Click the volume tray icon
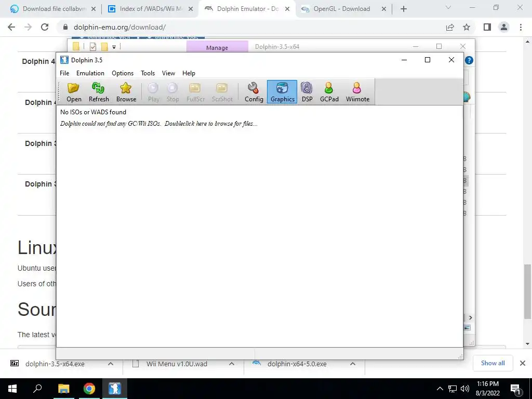This screenshot has width=532, height=399. [x=465, y=389]
